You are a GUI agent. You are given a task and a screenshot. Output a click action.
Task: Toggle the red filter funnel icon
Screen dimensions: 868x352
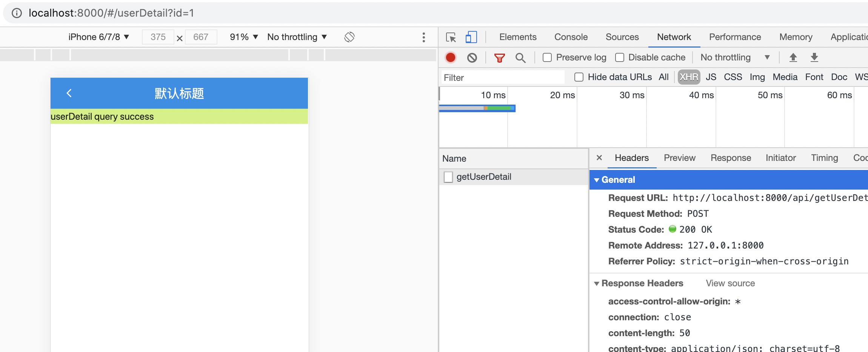pos(500,58)
